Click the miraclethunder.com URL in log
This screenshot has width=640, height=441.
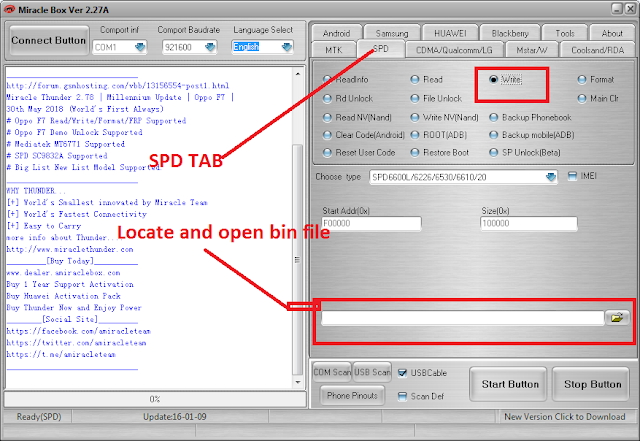point(70,249)
